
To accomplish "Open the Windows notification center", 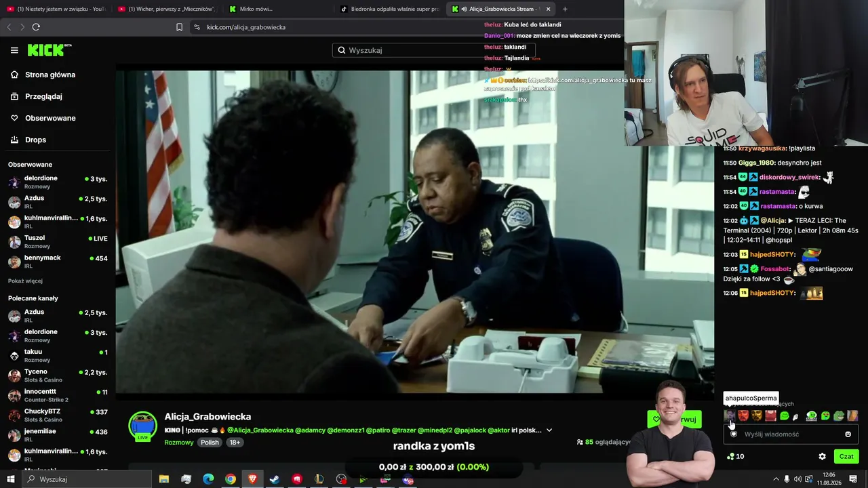I will 853,479.
